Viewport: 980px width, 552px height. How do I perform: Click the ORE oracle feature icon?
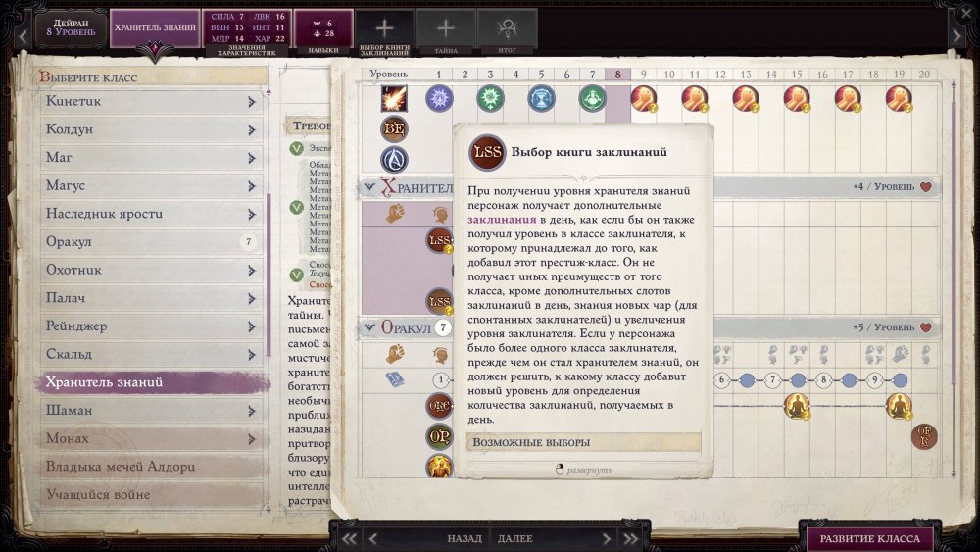point(439,406)
